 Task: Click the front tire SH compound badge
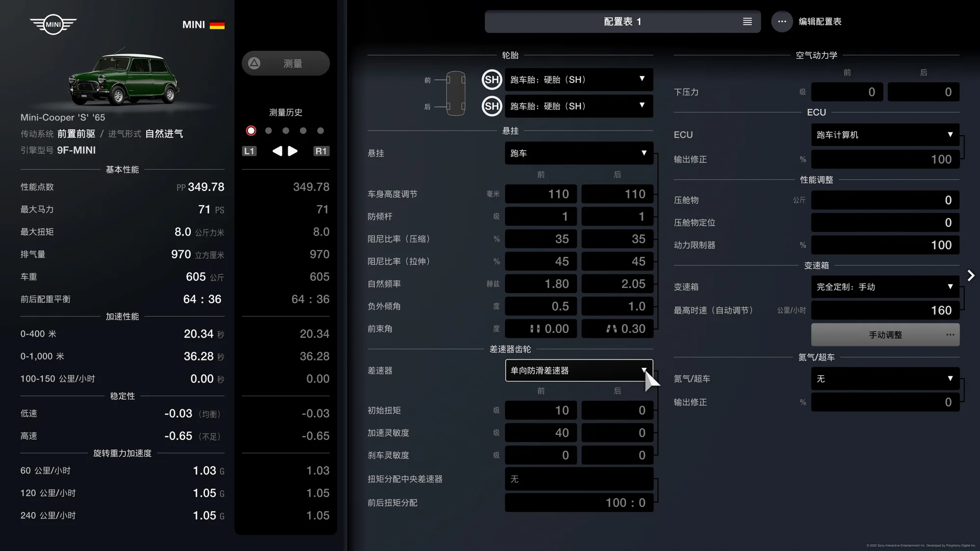pos(492,80)
